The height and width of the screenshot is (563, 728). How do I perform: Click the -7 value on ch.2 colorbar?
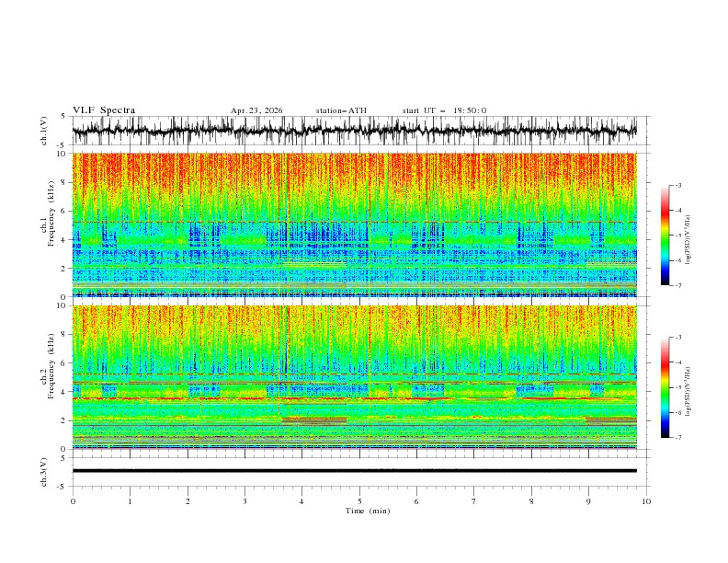(678, 438)
